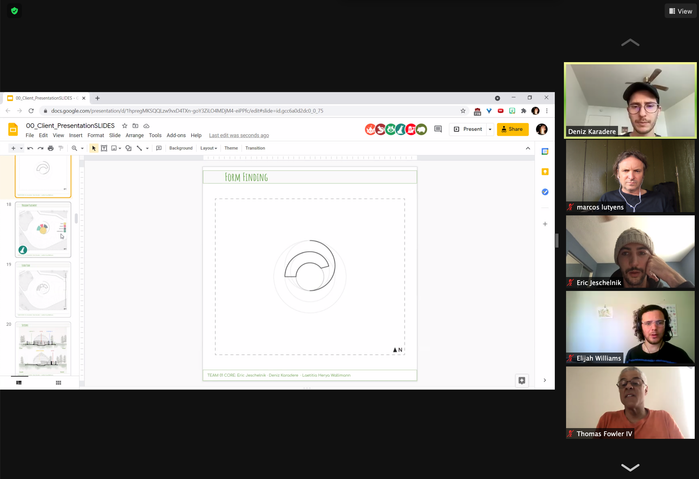Screen dimensions: 699x479
Task: Open the insert image dropdown arrow
Action: coord(120,148)
